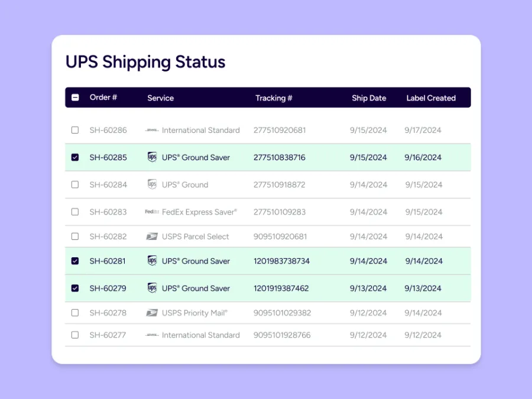Screen dimensions: 532x399
Task: Click the Label Created column header
Action: [431, 98]
